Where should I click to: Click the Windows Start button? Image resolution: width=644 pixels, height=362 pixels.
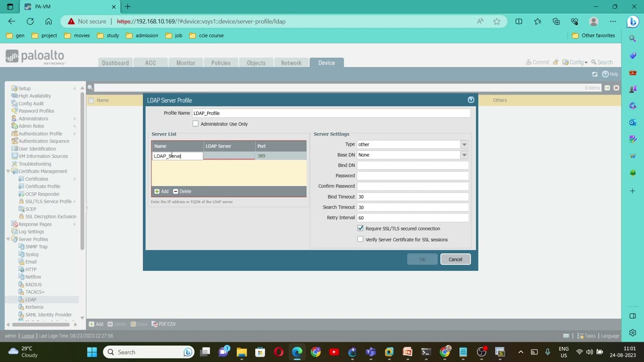(x=92, y=352)
